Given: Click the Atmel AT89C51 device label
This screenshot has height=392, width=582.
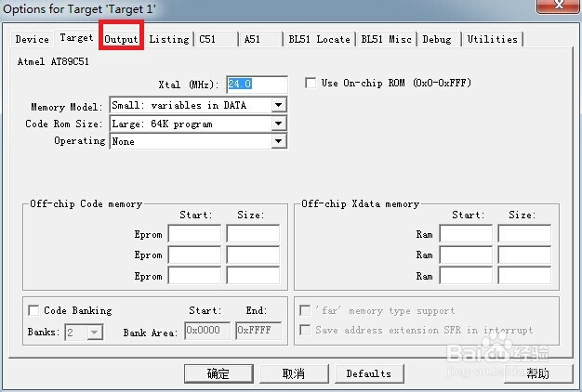Looking at the screenshot, I should [53, 61].
